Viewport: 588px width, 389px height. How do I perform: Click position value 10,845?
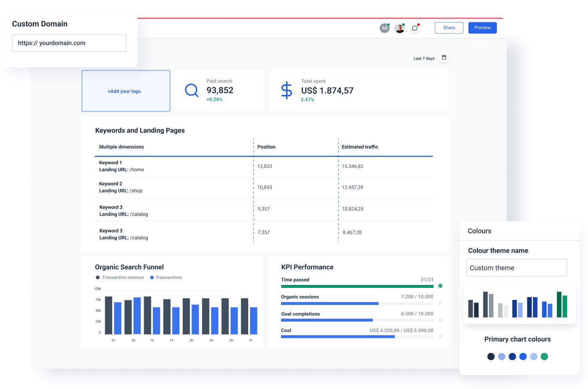(265, 188)
